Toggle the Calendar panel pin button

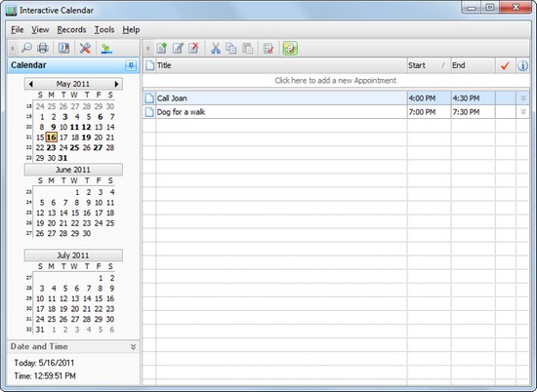(x=131, y=65)
